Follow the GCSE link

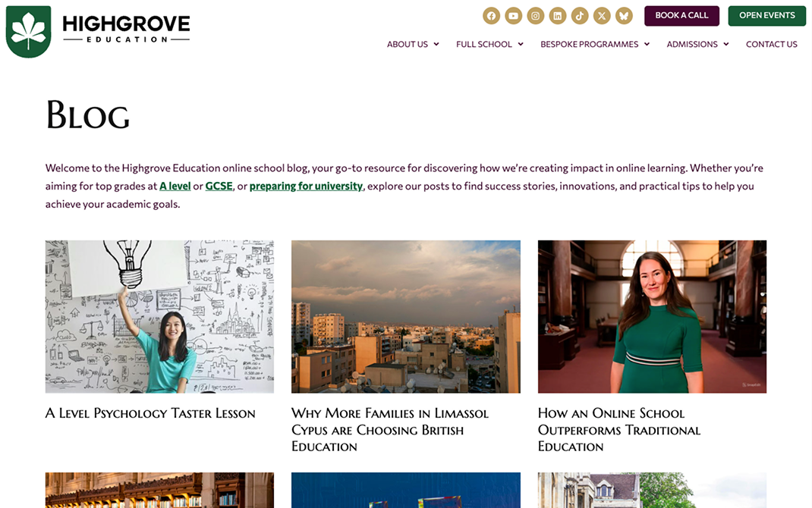219,187
